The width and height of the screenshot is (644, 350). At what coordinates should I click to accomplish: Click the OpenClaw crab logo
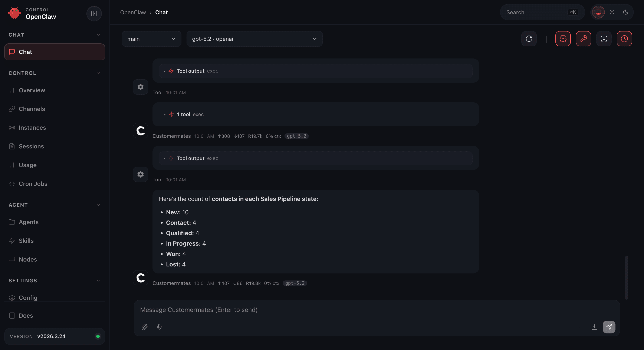pos(14,13)
